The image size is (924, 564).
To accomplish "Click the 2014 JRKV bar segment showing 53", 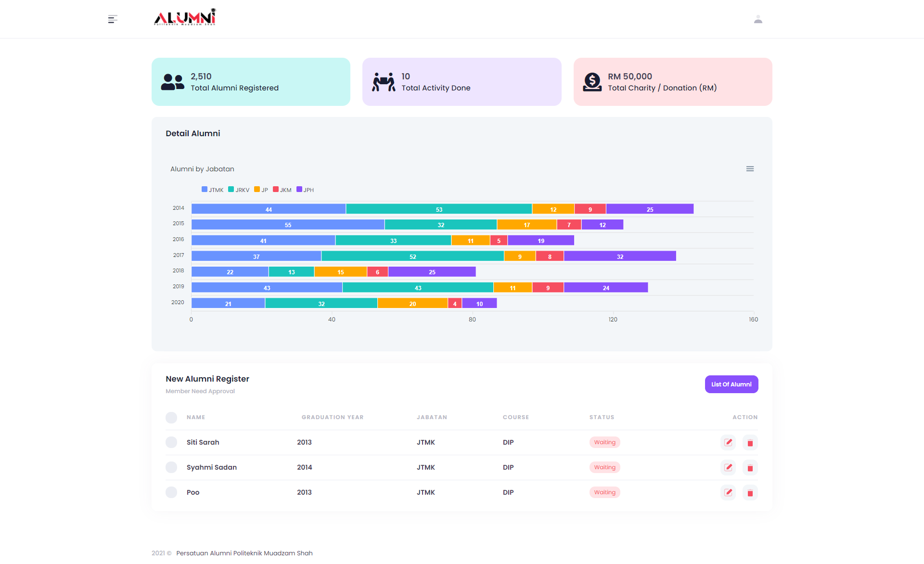I will click(438, 209).
